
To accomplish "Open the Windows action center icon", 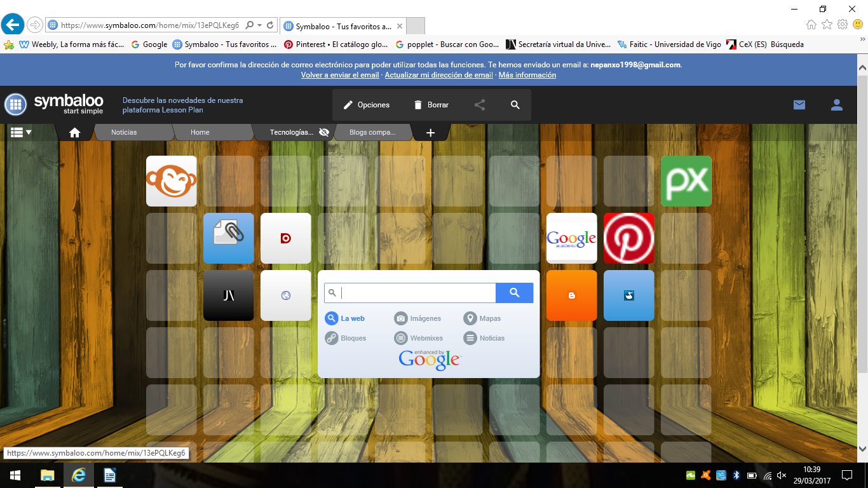I will point(847,475).
